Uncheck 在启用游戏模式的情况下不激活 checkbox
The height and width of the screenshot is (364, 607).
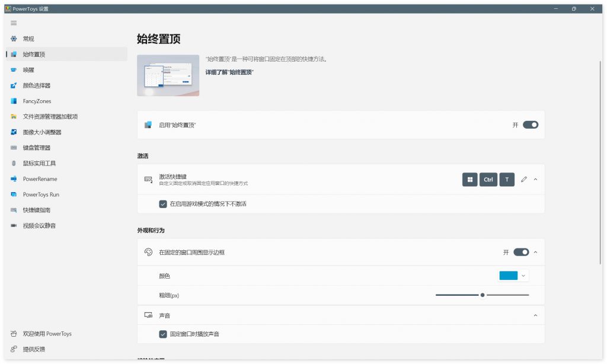(x=163, y=204)
